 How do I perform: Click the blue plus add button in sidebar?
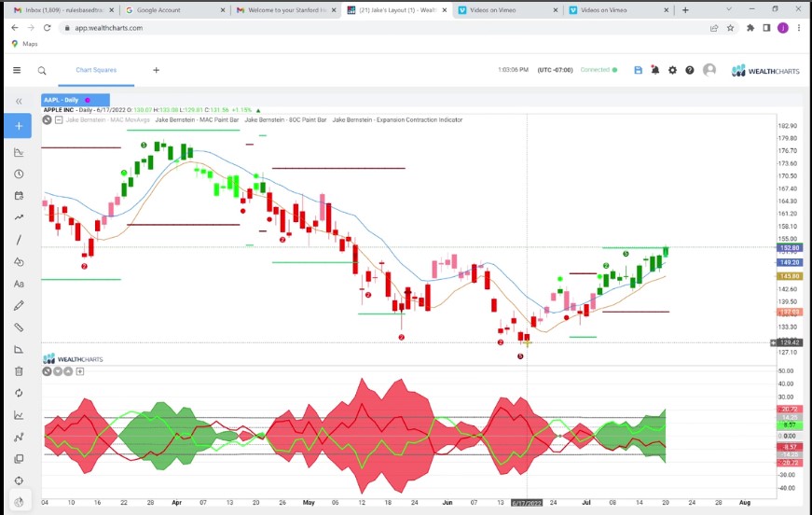[19, 126]
